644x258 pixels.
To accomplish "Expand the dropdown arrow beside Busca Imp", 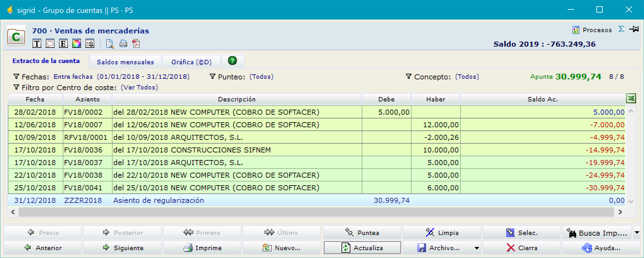I will point(637,233).
